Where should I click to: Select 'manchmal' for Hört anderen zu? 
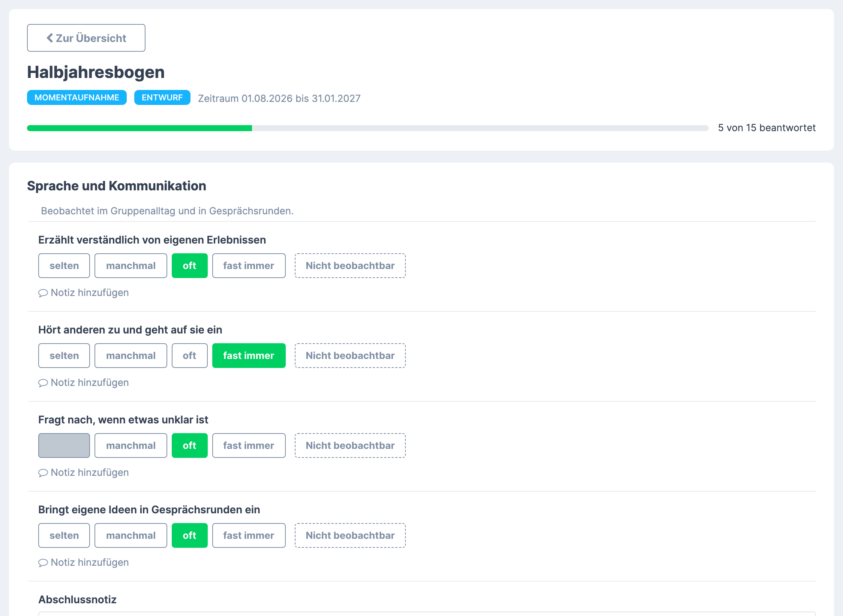pyautogui.click(x=131, y=356)
